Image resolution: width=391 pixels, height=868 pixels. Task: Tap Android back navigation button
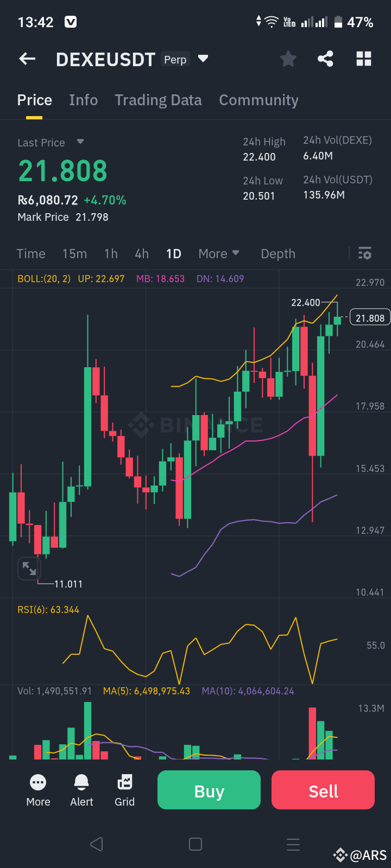[x=97, y=844]
